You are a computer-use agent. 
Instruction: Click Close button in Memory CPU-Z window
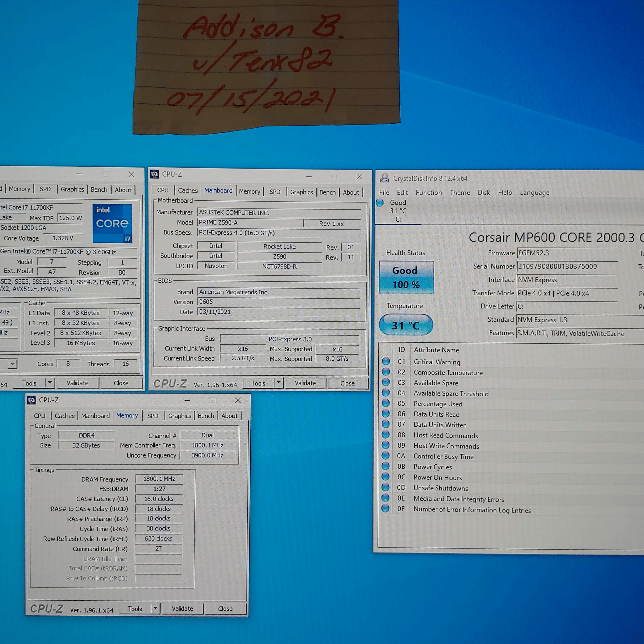(225, 608)
